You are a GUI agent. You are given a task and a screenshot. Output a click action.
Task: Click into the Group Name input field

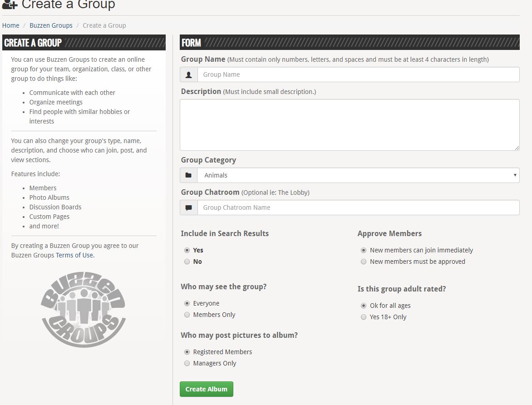click(x=358, y=74)
